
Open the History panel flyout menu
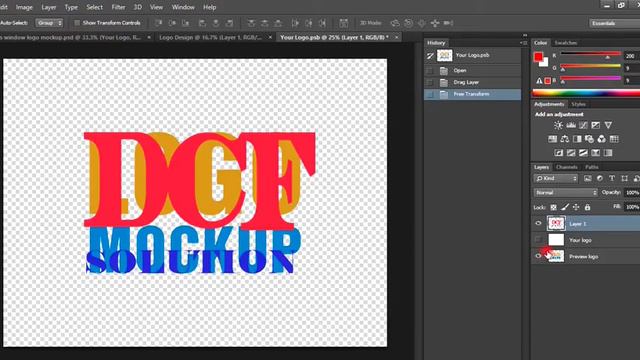(524, 43)
